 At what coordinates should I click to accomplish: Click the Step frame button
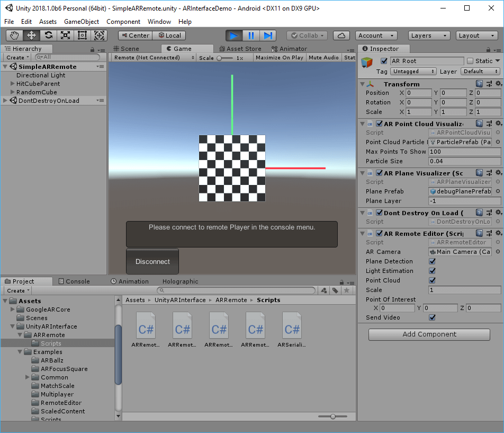tap(268, 36)
